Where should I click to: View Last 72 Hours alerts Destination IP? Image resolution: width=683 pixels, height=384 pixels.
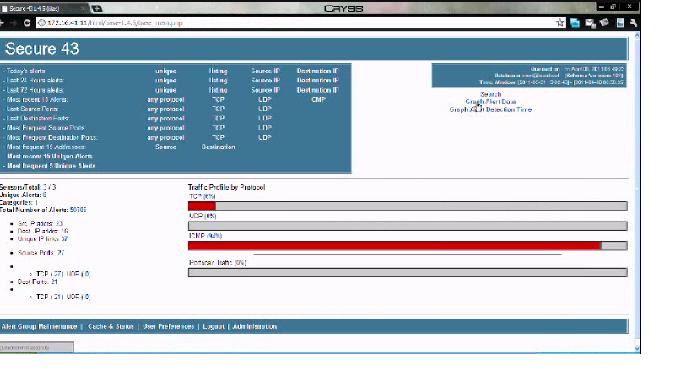click(x=317, y=90)
